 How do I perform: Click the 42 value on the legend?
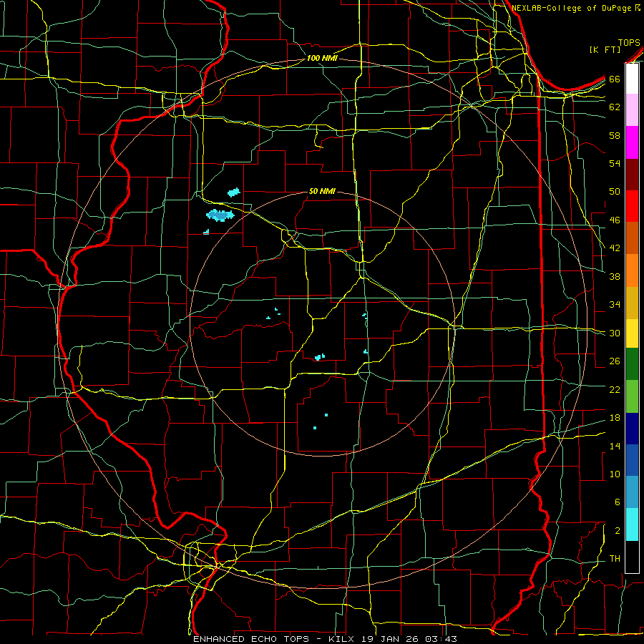[615, 248]
